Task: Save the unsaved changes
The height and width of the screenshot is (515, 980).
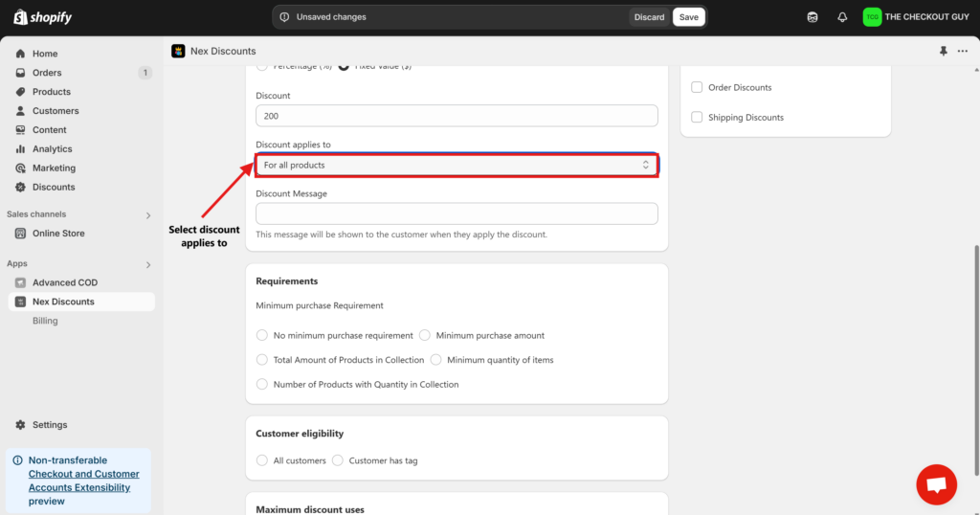Action: pos(689,17)
